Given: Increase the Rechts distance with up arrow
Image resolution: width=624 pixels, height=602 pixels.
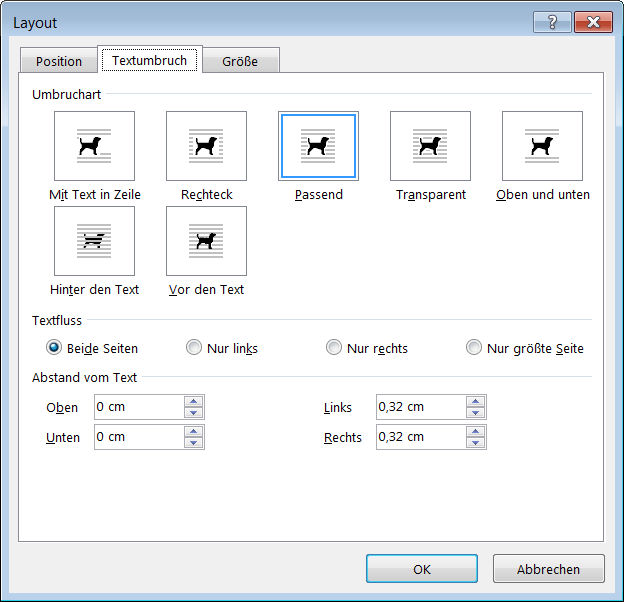Looking at the screenshot, I should point(476,431).
